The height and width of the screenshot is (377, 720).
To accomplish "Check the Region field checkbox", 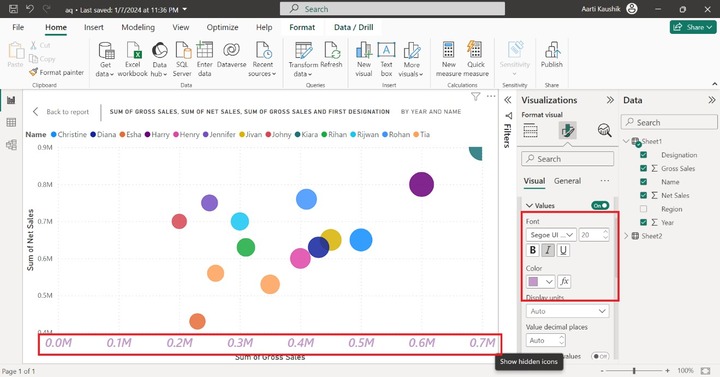I will pyautogui.click(x=643, y=208).
